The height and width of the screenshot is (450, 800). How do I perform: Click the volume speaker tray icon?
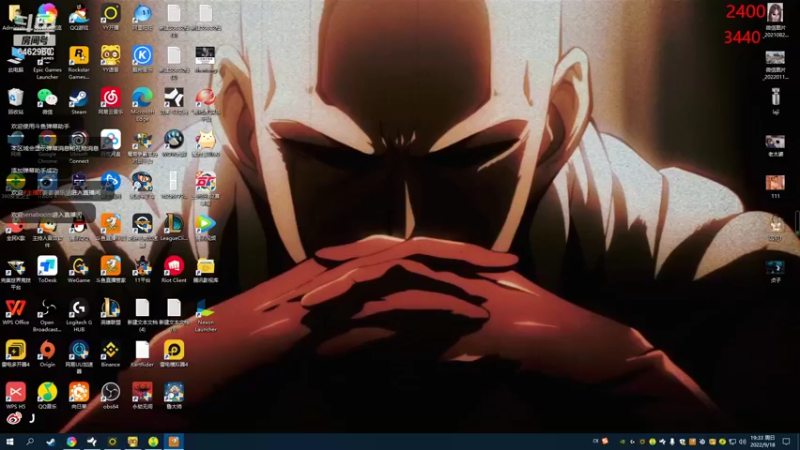click(742, 442)
